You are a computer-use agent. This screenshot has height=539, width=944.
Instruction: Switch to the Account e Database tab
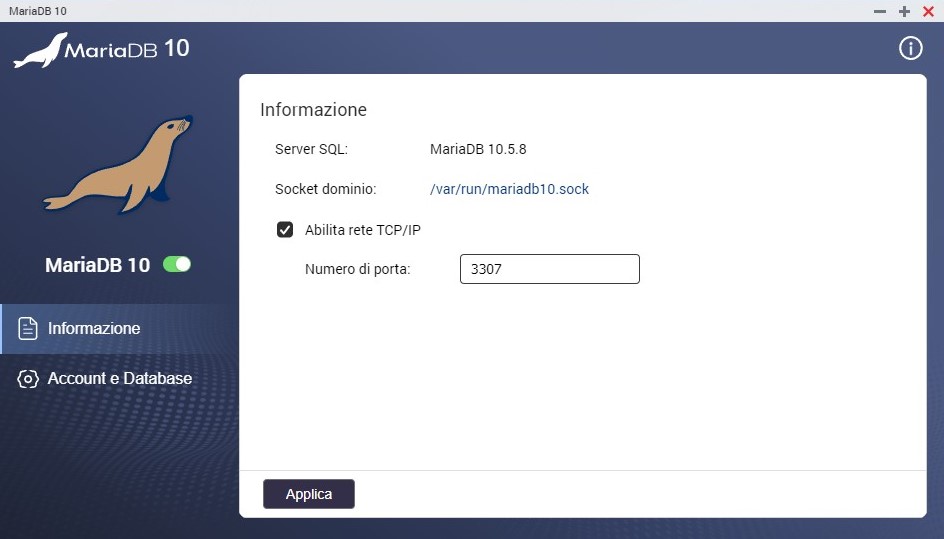tap(120, 379)
